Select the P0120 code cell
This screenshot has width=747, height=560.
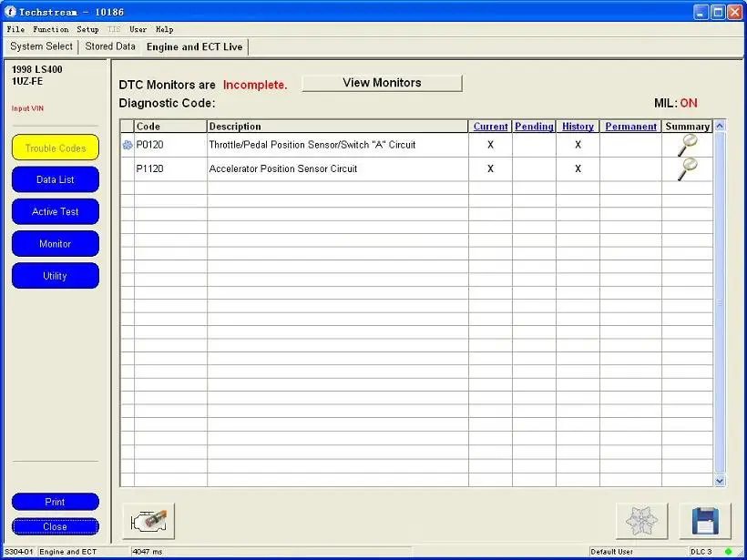[x=170, y=146]
